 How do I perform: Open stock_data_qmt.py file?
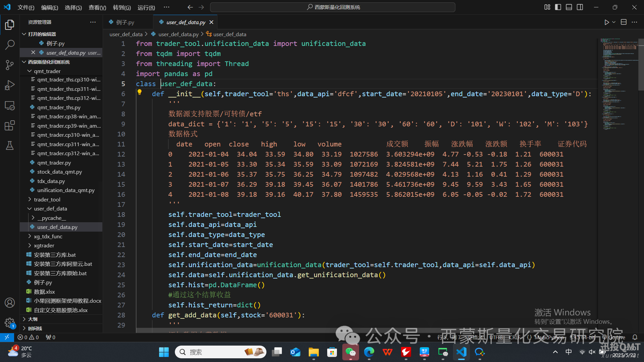pyautogui.click(x=61, y=172)
